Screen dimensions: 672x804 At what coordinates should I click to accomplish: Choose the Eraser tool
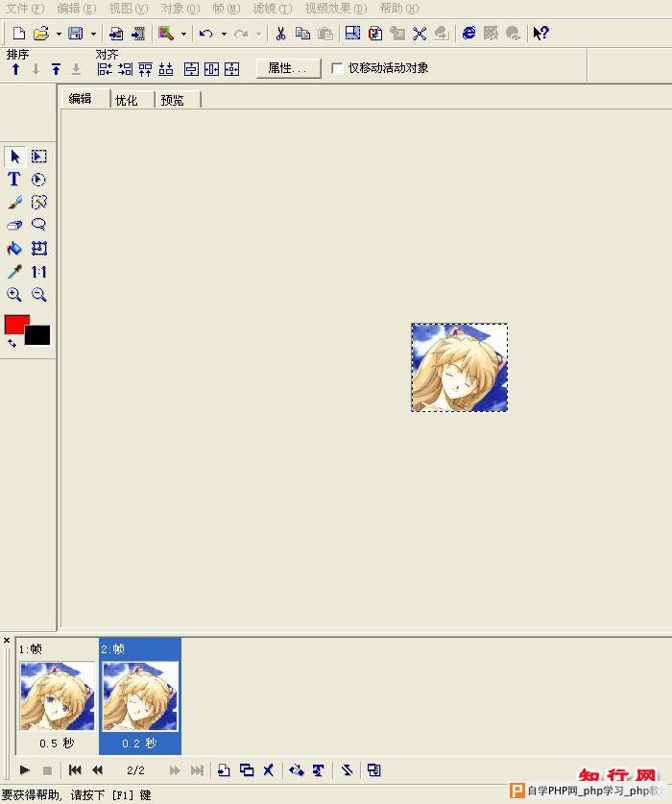click(14, 226)
